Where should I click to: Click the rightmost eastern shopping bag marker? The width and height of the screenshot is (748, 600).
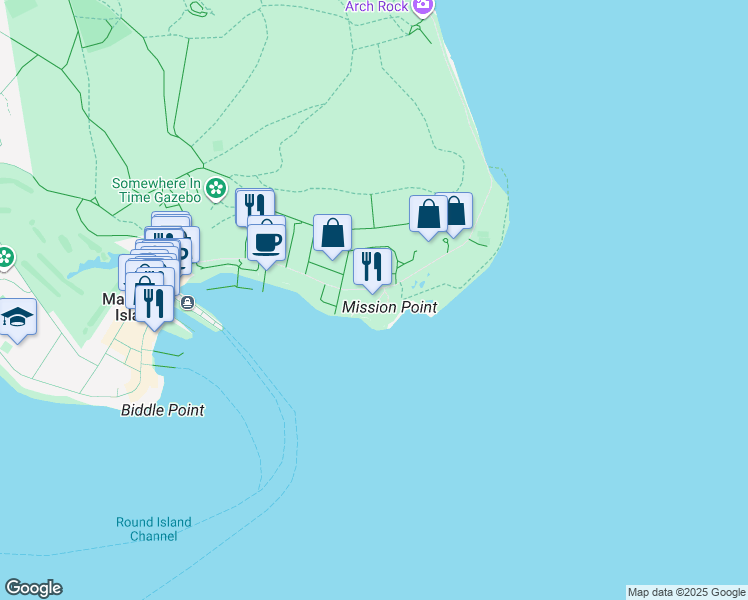[457, 210]
